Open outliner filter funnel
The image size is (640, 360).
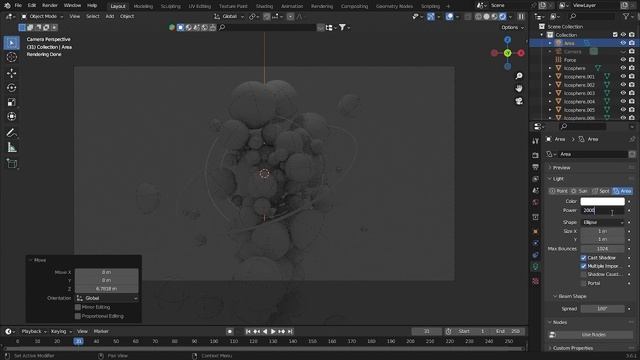tap(626, 16)
